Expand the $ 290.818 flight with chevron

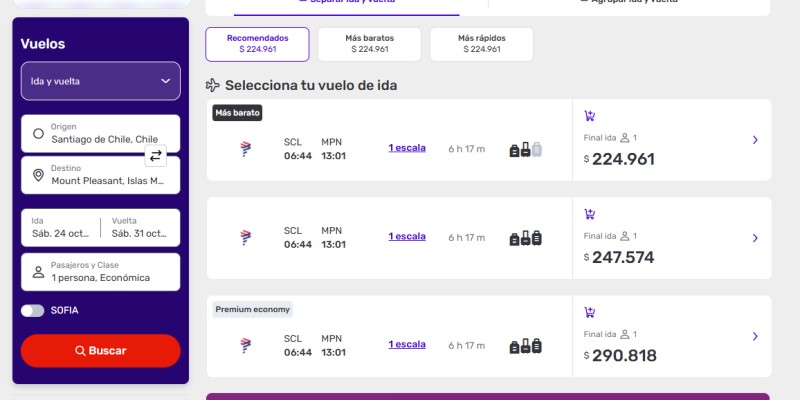click(755, 336)
